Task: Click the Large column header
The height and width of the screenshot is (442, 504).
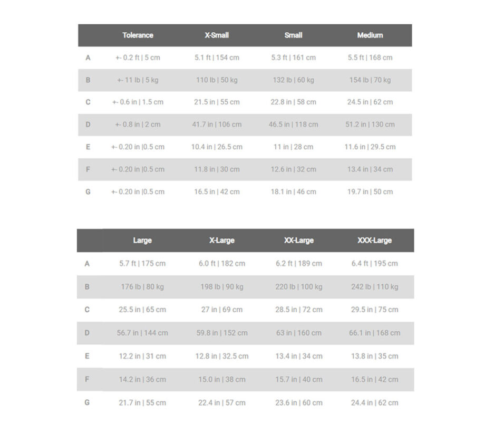Action: pyautogui.click(x=142, y=241)
